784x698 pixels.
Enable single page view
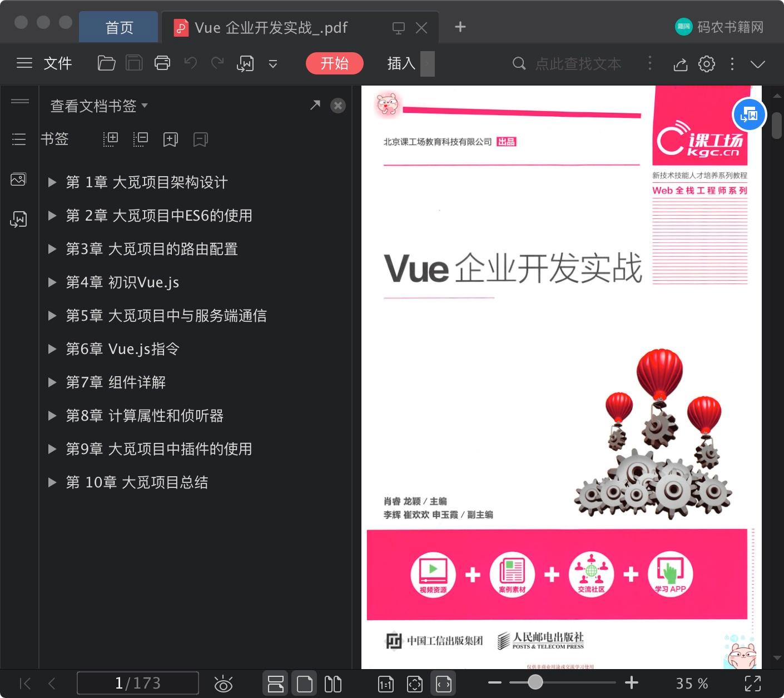304,684
